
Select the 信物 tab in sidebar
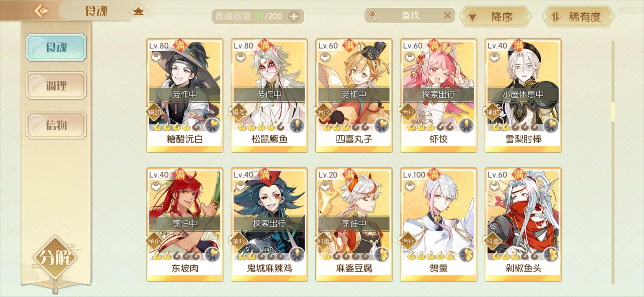56,125
